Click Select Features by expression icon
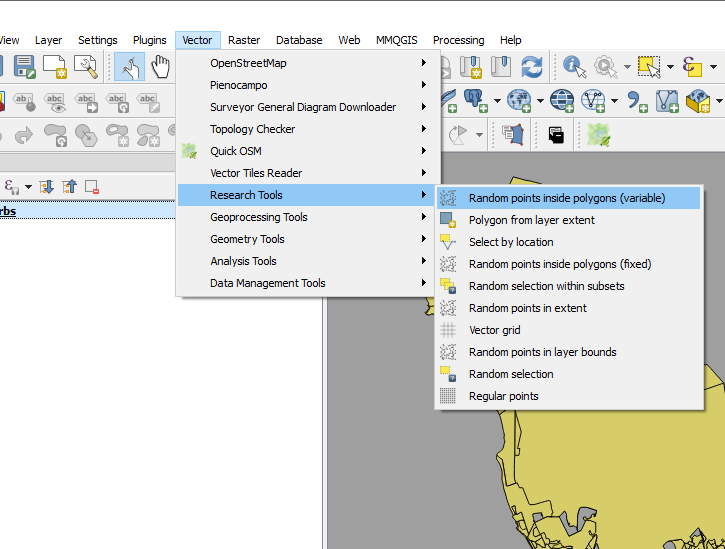725x549 pixels. point(692,67)
